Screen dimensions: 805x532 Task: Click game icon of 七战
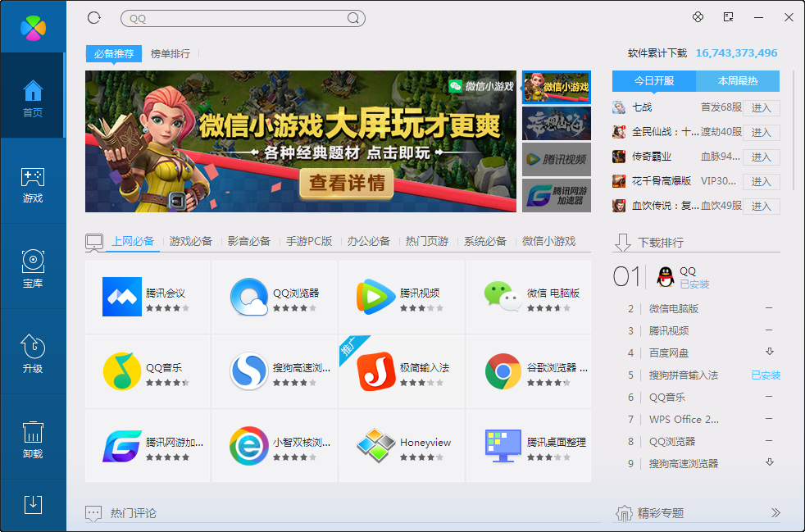(619, 107)
